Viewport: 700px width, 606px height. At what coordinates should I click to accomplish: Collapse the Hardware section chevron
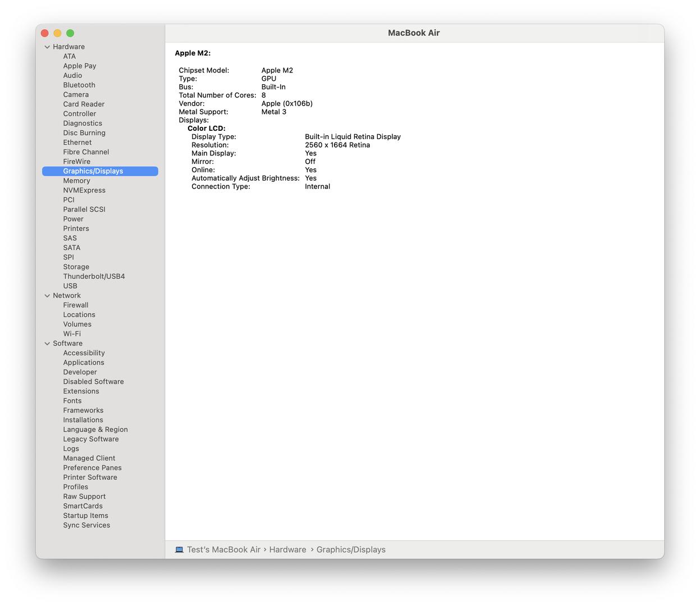tap(47, 47)
